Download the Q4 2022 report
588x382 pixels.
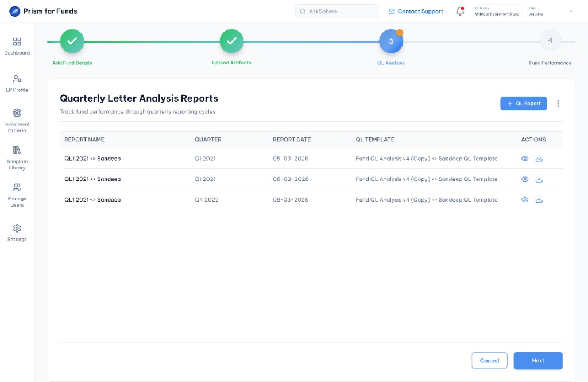click(x=539, y=200)
